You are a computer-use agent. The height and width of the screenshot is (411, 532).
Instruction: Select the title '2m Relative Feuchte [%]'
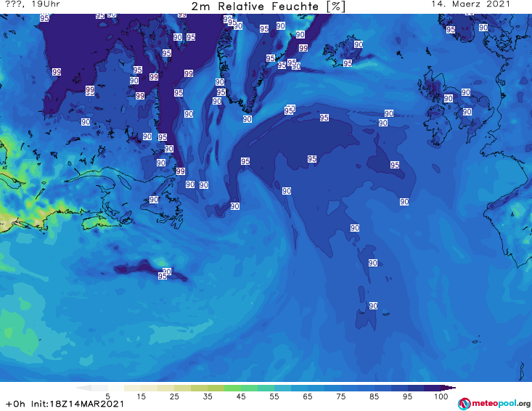(x=268, y=7)
